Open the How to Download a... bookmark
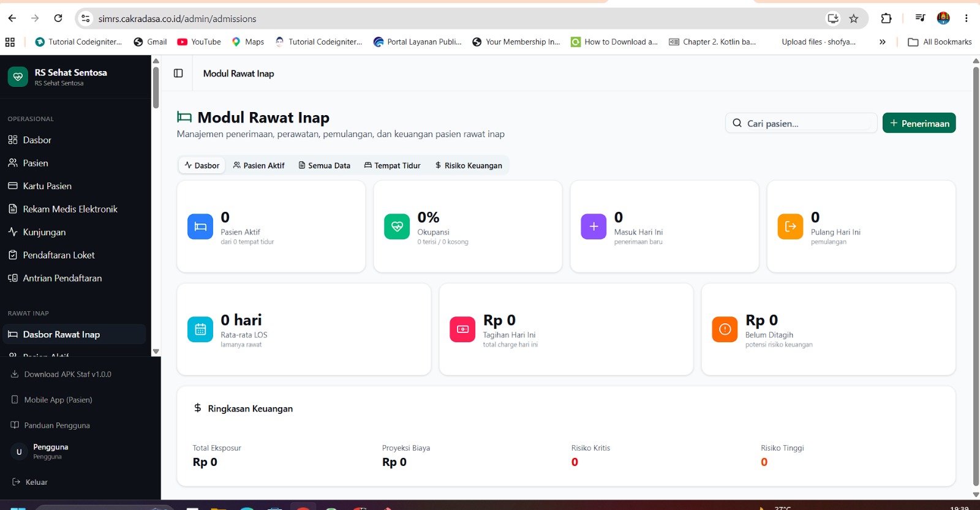Screen dimensions: 980x510 click(x=614, y=42)
